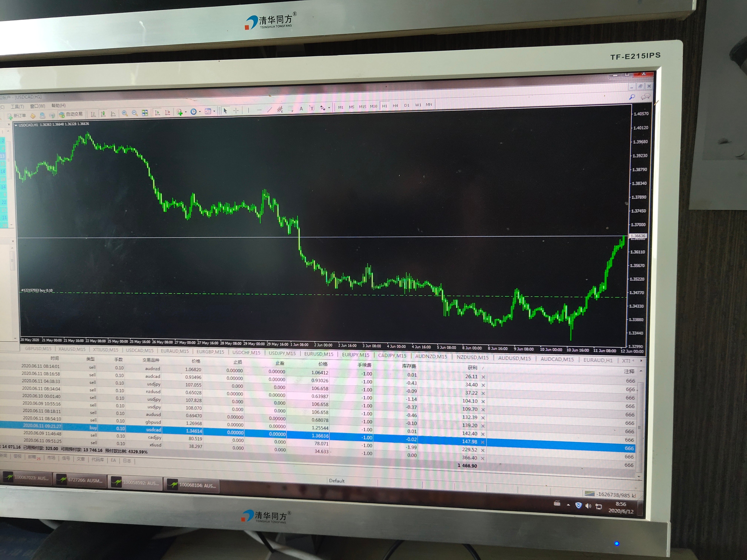Switch to the XAUUSD,M15 chart tab
This screenshot has width=747, height=560.
tap(72, 349)
